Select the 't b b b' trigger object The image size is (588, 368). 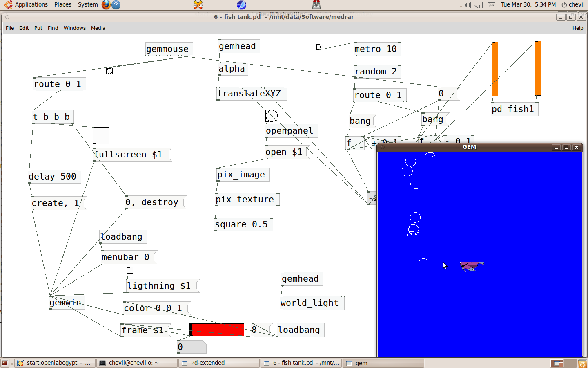(53, 117)
